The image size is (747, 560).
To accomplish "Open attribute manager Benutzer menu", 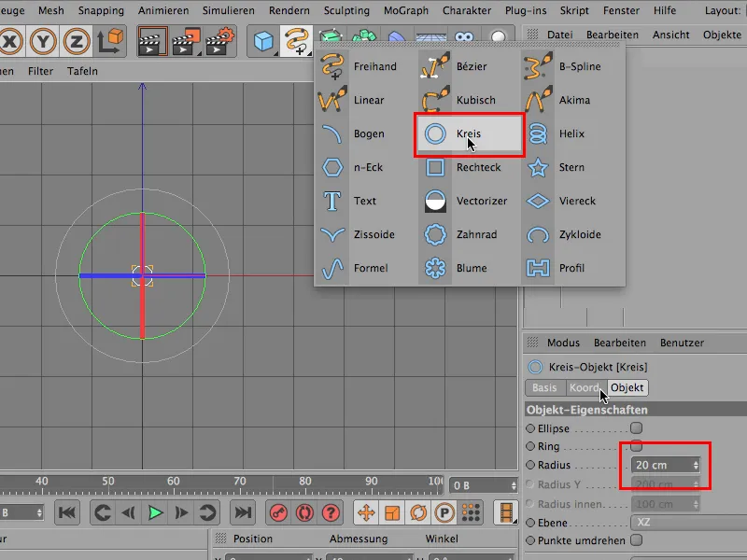I will tap(682, 343).
